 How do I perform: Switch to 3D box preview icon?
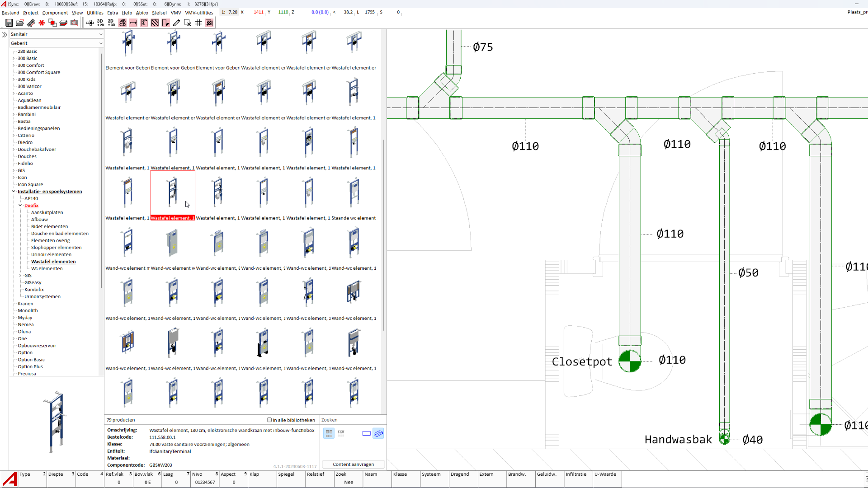[x=378, y=433]
